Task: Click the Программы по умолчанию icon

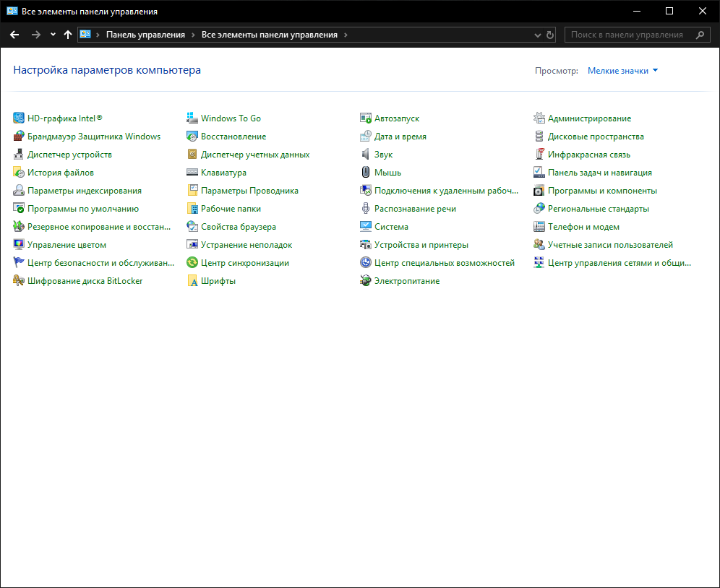Action: pos(18,208)
